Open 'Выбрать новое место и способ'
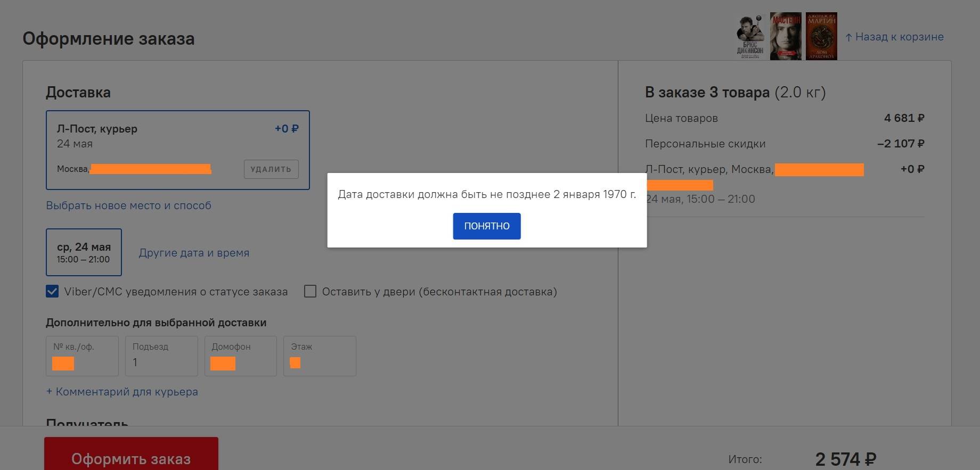The height and width of the screenshot is (470, 980). click(x=128, y=205)
